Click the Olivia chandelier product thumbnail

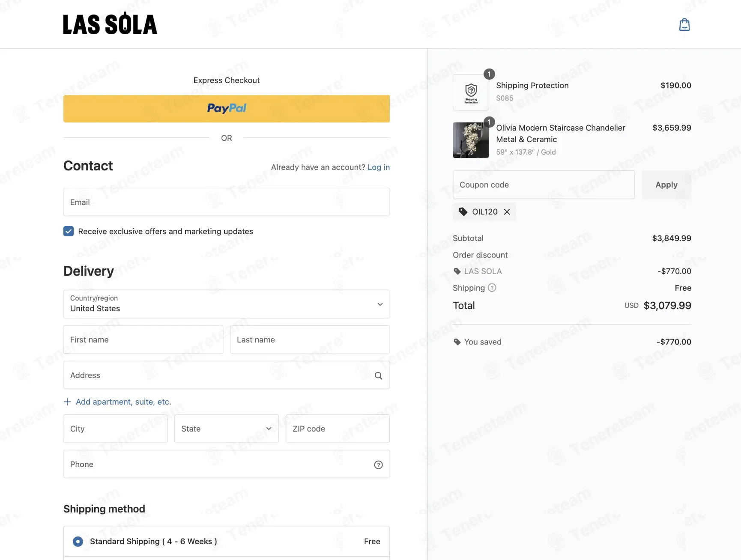tap(471, 140)
